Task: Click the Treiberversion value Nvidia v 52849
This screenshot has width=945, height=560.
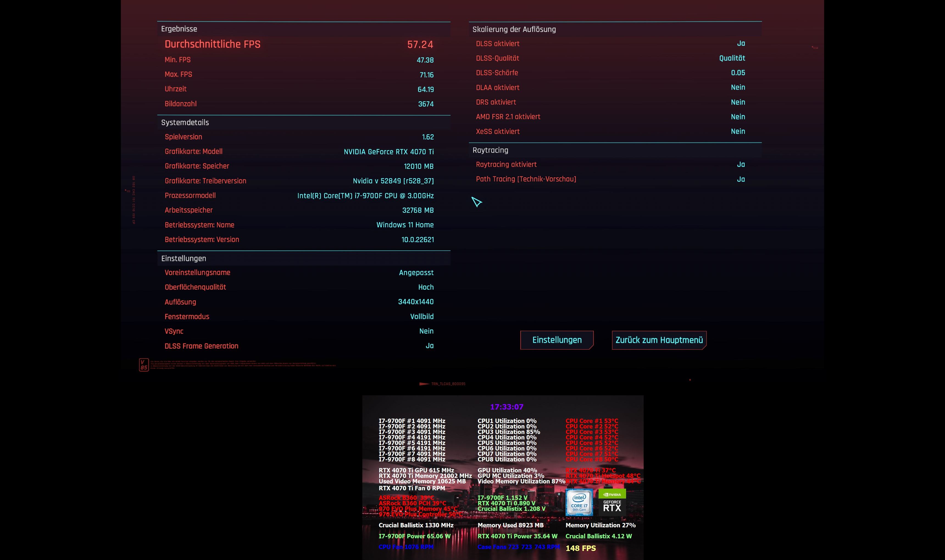Action: tap(393, 181)
